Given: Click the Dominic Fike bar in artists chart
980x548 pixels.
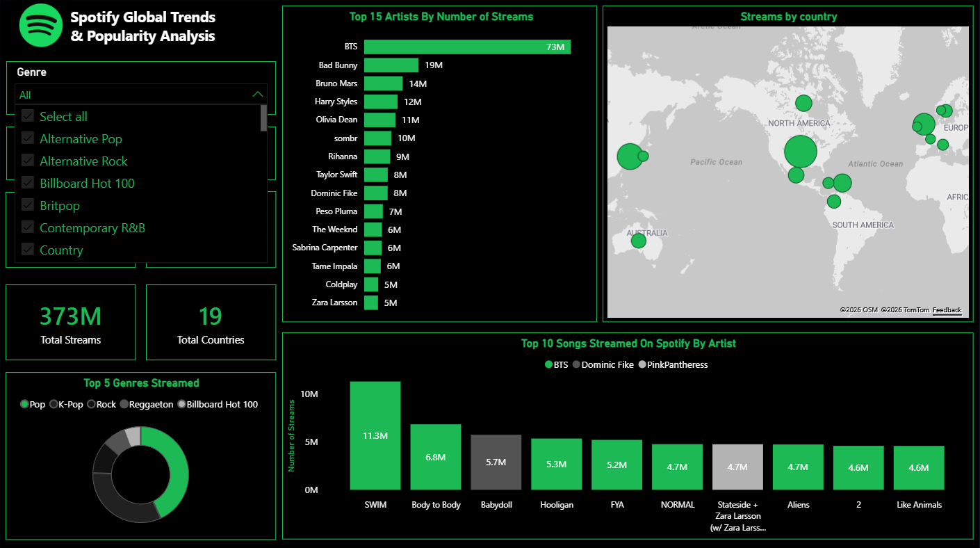Looking at the screenshot, I should (376, 193).
